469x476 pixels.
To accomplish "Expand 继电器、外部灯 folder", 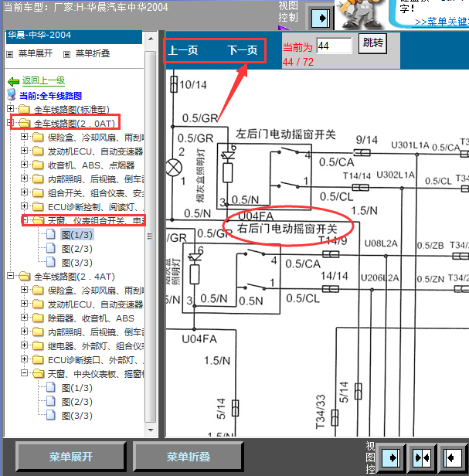I will coord(24,345).
